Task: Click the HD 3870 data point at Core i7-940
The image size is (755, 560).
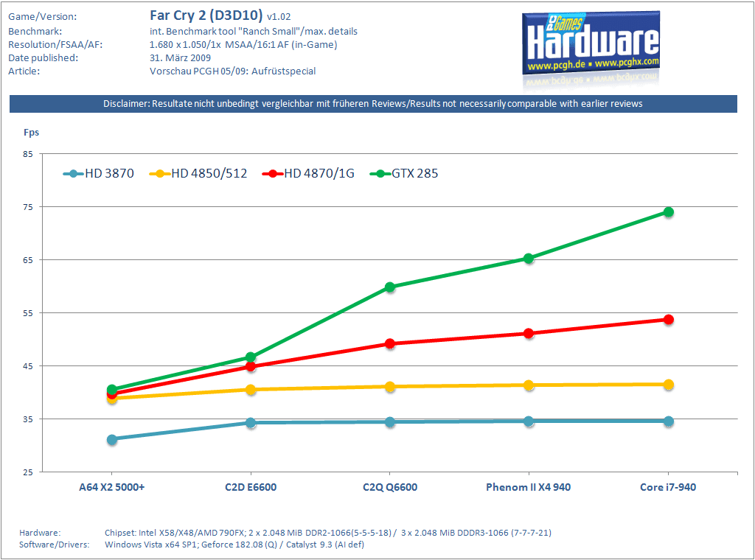Action: (668, 421)
